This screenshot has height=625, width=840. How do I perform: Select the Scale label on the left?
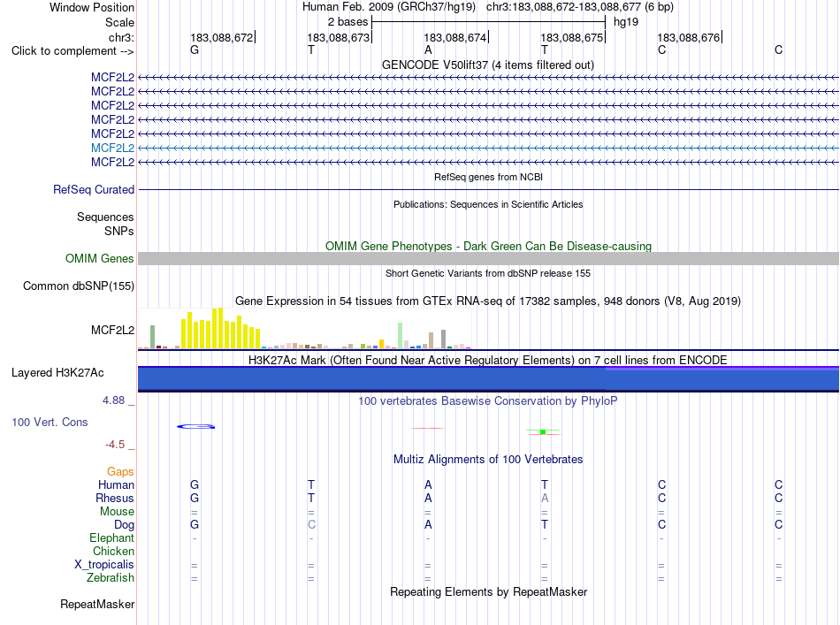click(x=119, y=22)
